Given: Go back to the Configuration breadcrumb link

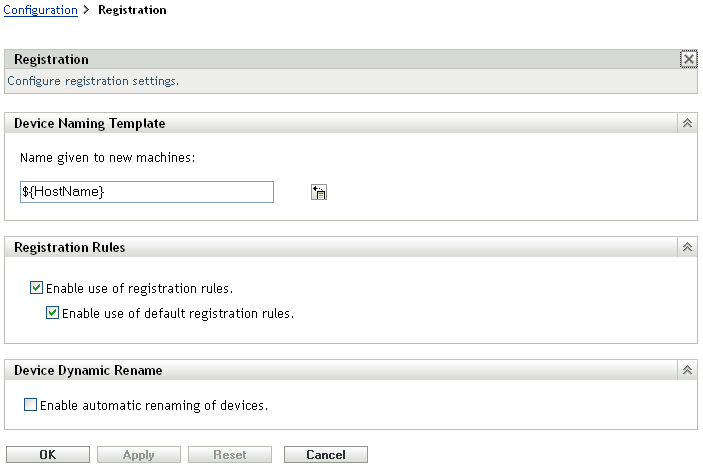Looking at the screenshot, I should click(42, 10).
